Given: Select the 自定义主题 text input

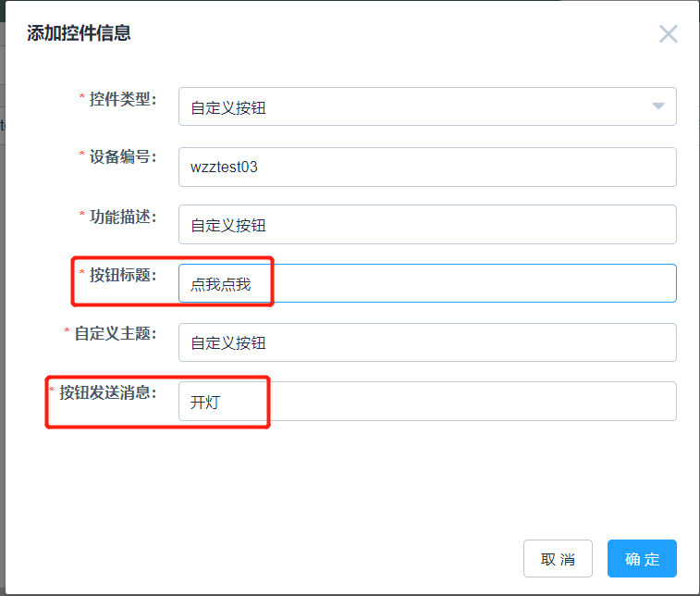Looking at the screenshot, I should click(x=427, y=342).
